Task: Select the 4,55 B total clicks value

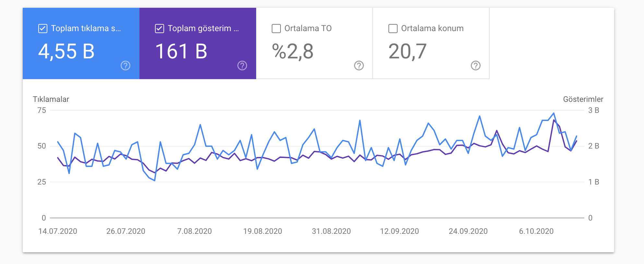Action: click(x=66, y=51)
